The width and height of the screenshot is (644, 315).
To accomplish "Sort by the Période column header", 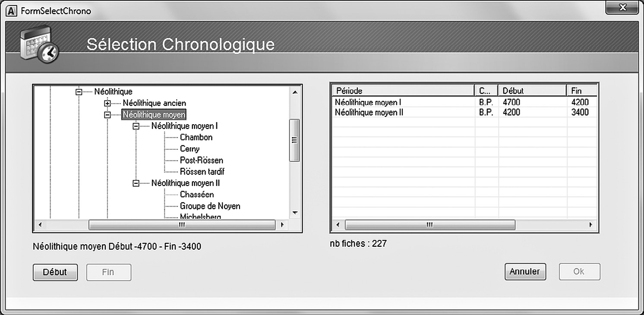I will (x=403, y=91).
